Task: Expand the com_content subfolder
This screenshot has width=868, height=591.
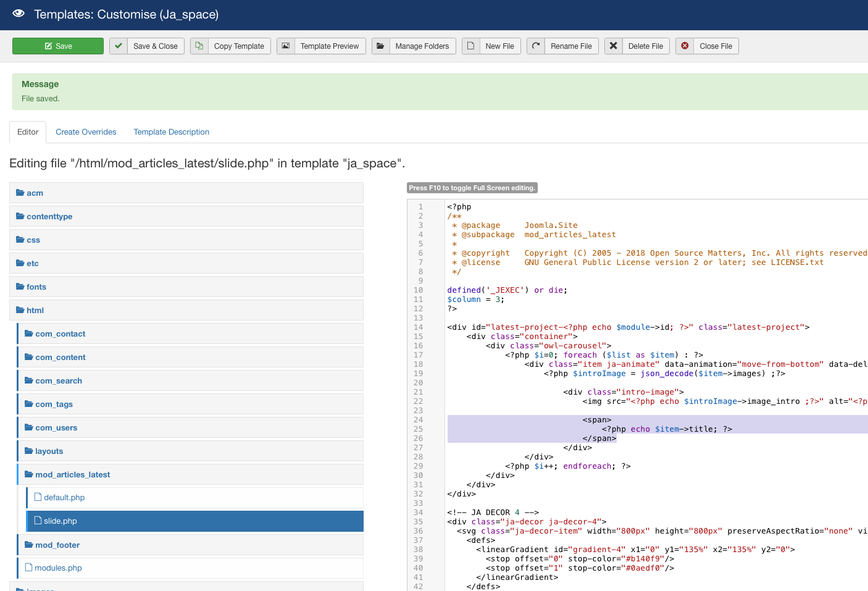Action: pos(60,358)
